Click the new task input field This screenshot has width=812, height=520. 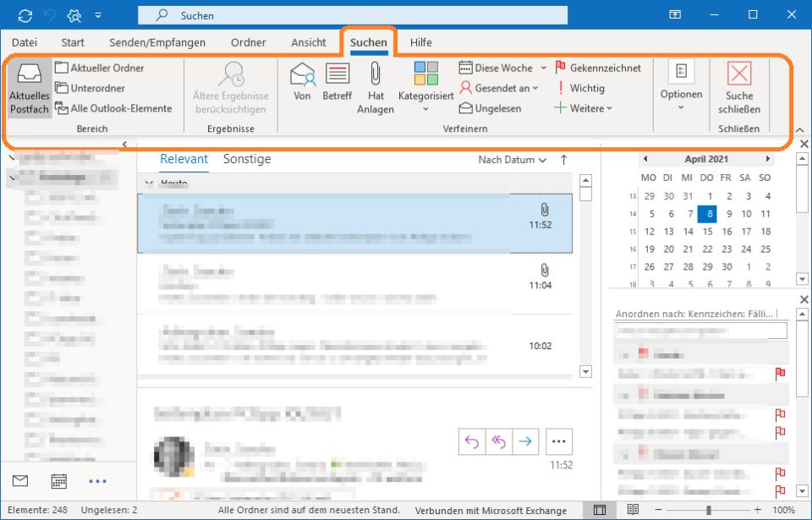point(700,331)
